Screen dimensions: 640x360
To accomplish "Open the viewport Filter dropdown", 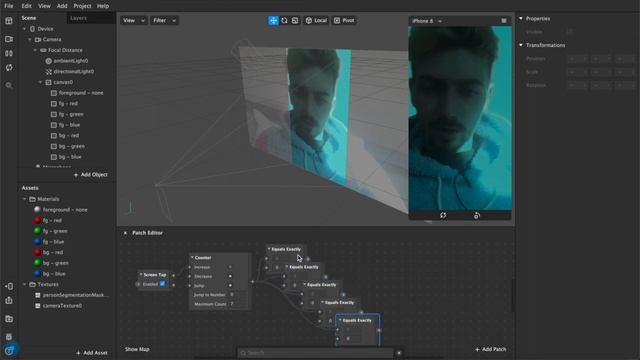I will 164,20.
